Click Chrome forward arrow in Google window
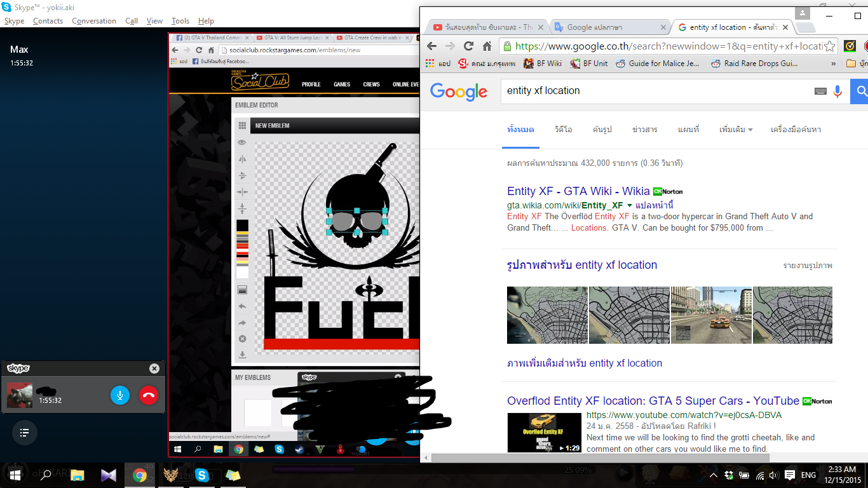This screenshot has width=868, height=488. point(450,46)
